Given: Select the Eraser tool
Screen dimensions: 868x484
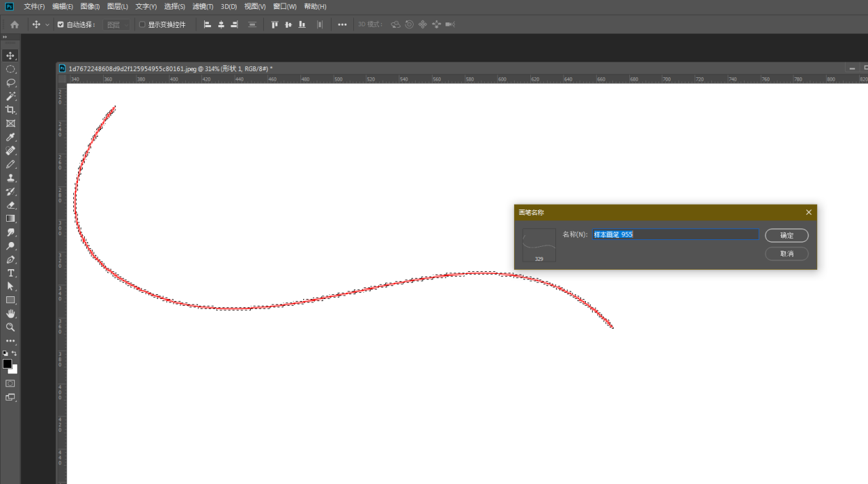Looking at the screenshot, I should [10, 205].
